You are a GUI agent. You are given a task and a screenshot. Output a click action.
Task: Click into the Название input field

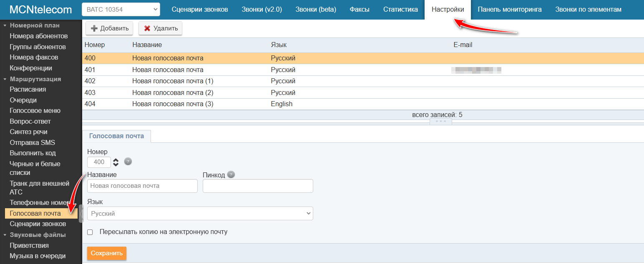142,186
